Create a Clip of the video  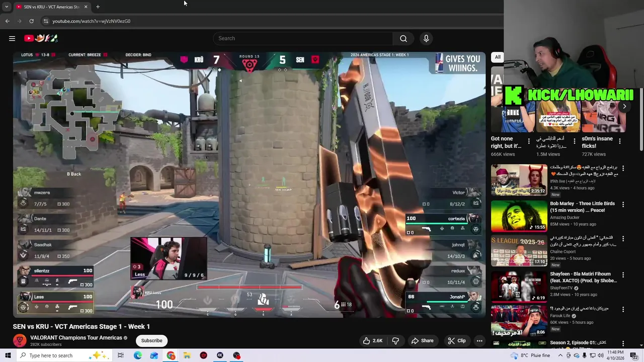click(457, 340)
